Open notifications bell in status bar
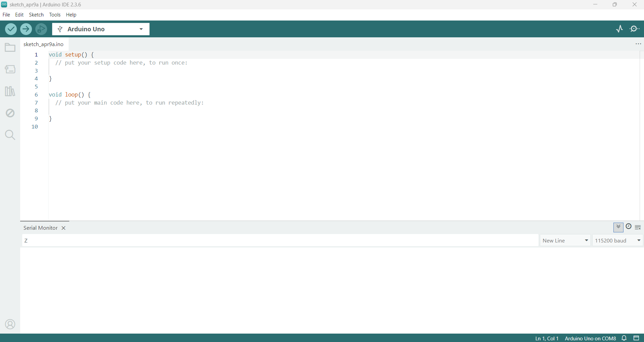 624,338
